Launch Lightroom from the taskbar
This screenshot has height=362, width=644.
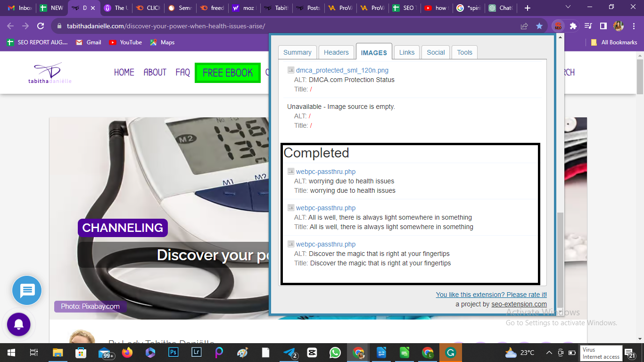(196, 353)
